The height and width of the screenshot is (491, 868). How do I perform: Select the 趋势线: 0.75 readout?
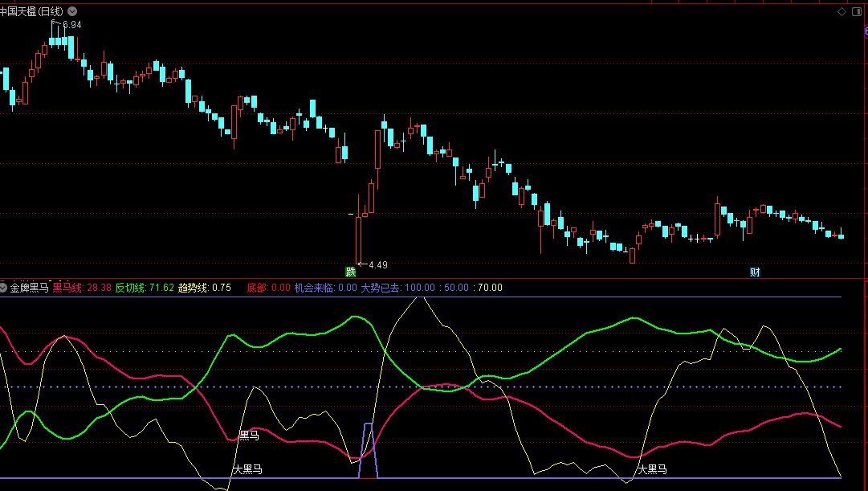(204, 288)
